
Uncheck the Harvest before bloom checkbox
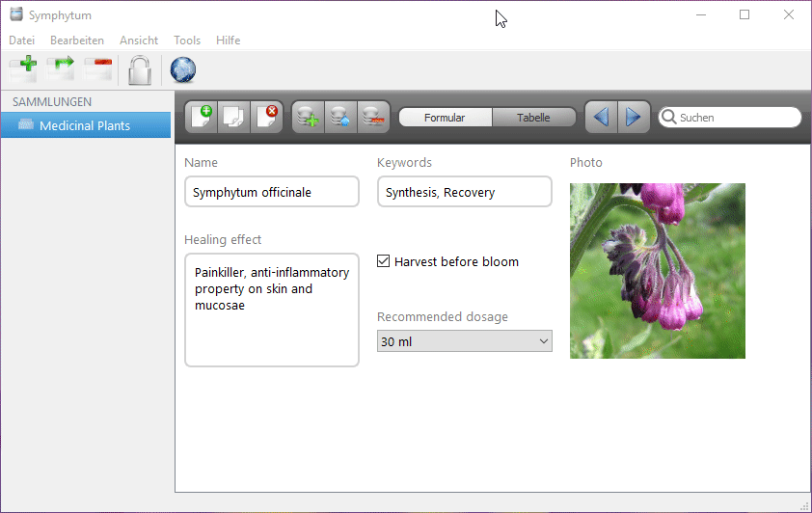[x=384, y=261]
